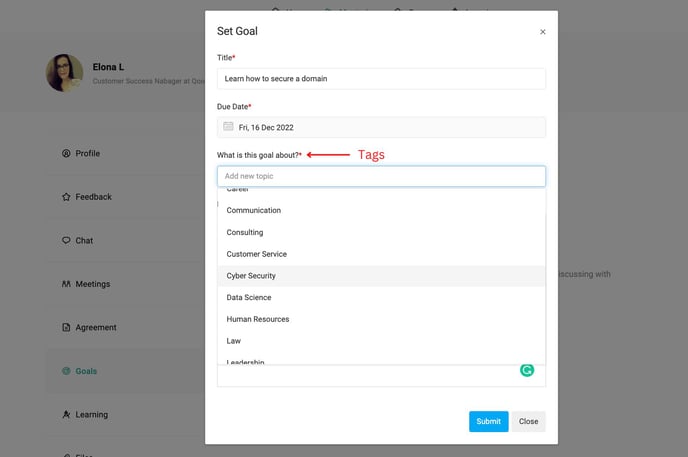The width and height of the screenshot is (688, 457).
Task: Close the Set Goal dialog with X
Action: click(x=543, y=32)
